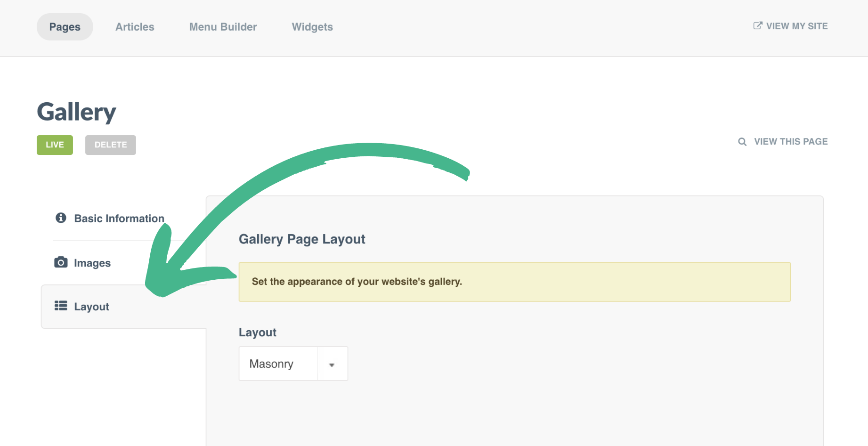Open VIEW MY SITE link
The height and width of the screenshot is (446, 868).
[796, 26]
